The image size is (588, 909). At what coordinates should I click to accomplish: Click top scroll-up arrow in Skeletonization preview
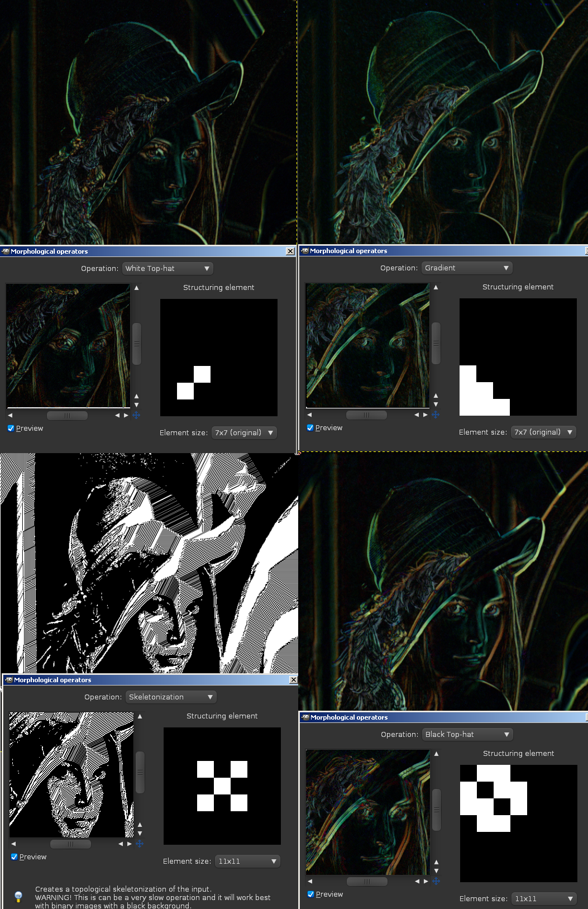[x=140, y=716]
